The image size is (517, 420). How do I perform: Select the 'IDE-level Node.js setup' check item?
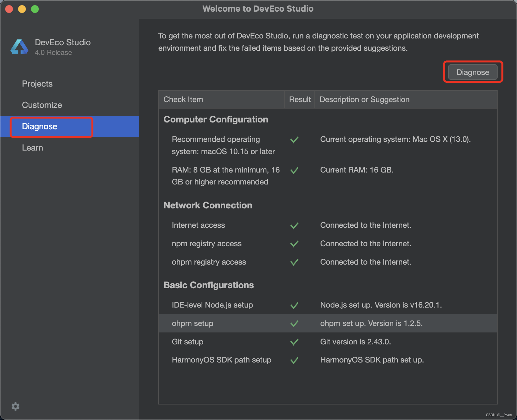click(x=212, y=305)
